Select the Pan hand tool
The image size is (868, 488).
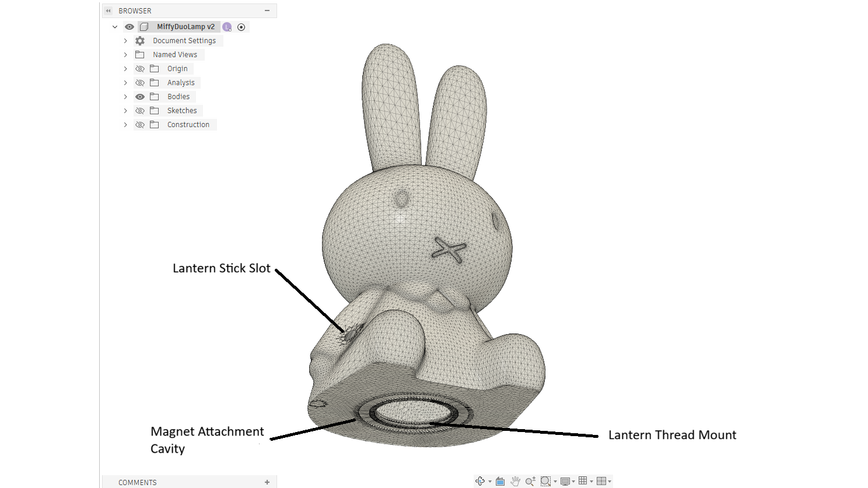coord(515,481)
